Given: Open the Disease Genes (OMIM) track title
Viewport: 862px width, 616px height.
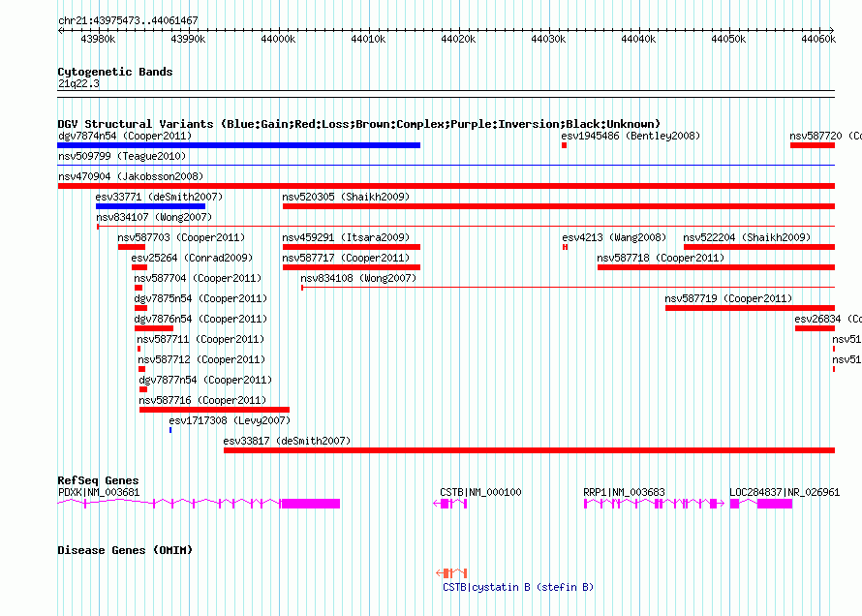Looking at the screenshot, I should (x=125, y=550).
